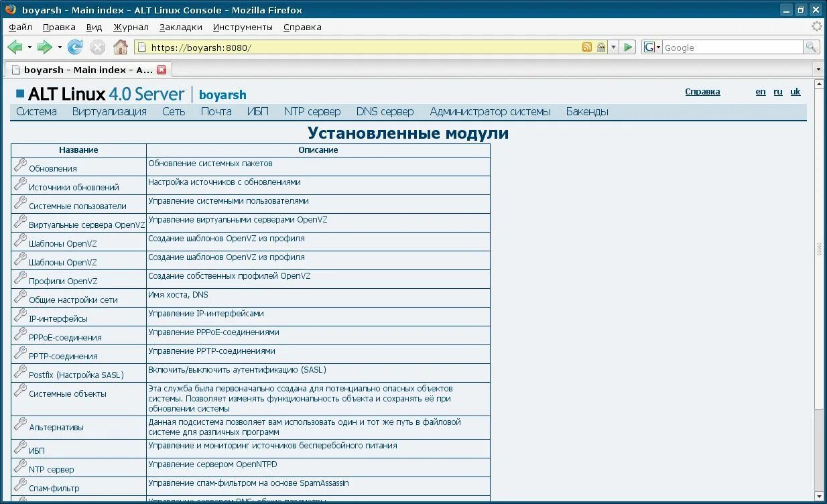Click 'Управление сервером OpenNTPD' description text
827x504 pixels.
tap(212, 464)
